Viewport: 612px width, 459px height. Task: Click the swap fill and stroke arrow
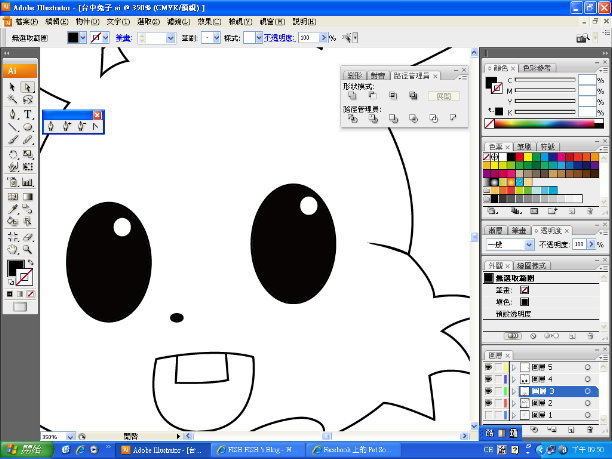tap(30, 263)
